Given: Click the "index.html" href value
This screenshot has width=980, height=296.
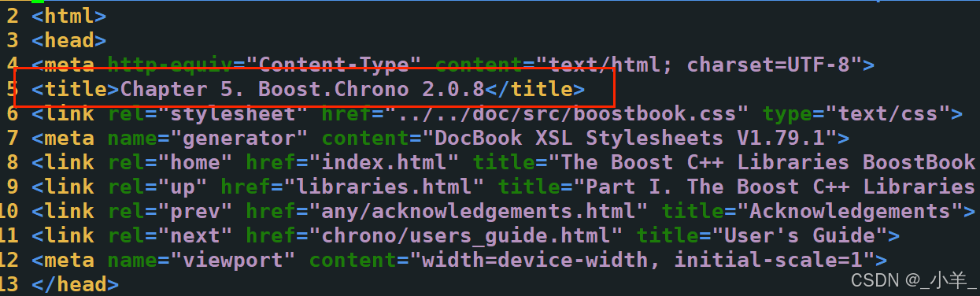Looking at the screenshot, I should coord(384,162).
